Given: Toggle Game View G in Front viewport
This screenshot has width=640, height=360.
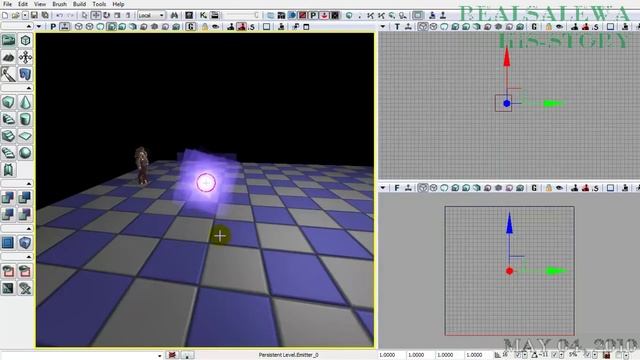Looking at the screenshot, I should coord(534,188).
